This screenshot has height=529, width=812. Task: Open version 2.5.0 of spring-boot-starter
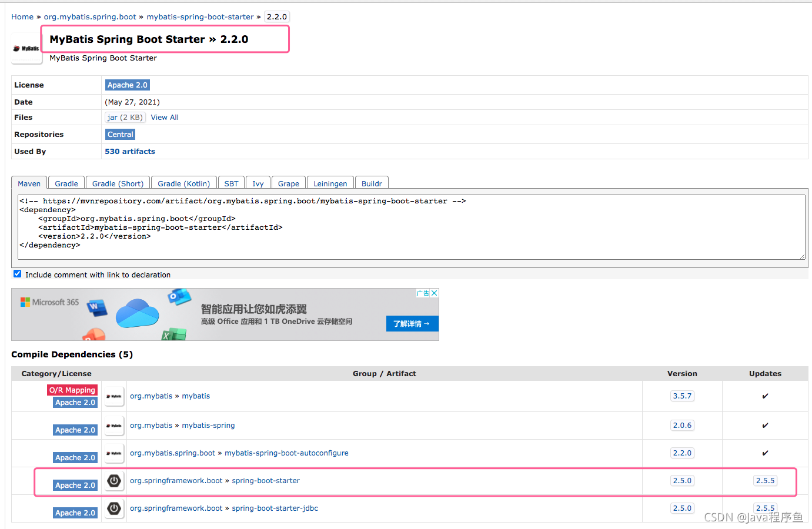[682, 481]
